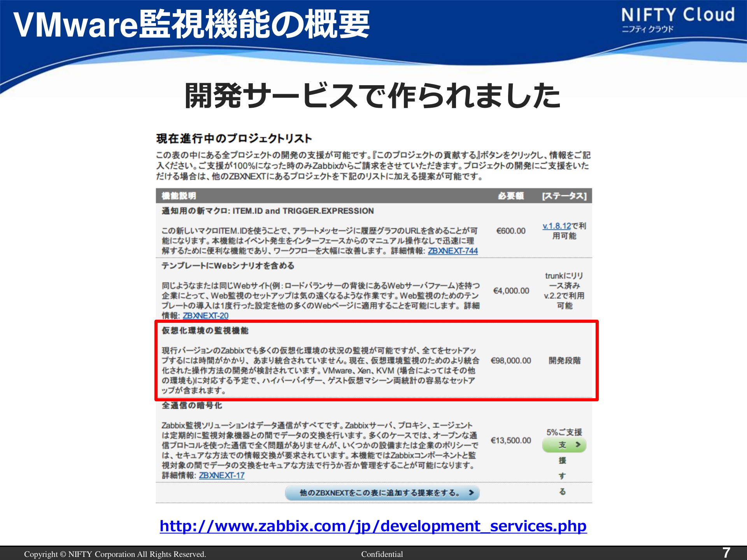Click the 仮想化環境の監視機能 row title
The width and height of the screenshot is (747, 560).
click(x=205, y=331)
